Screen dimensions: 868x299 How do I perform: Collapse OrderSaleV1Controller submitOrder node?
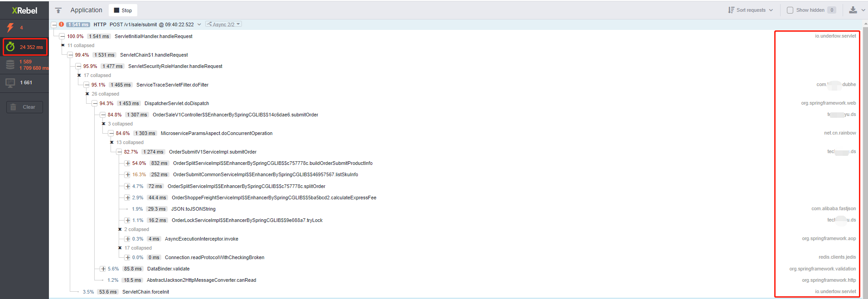103,115
